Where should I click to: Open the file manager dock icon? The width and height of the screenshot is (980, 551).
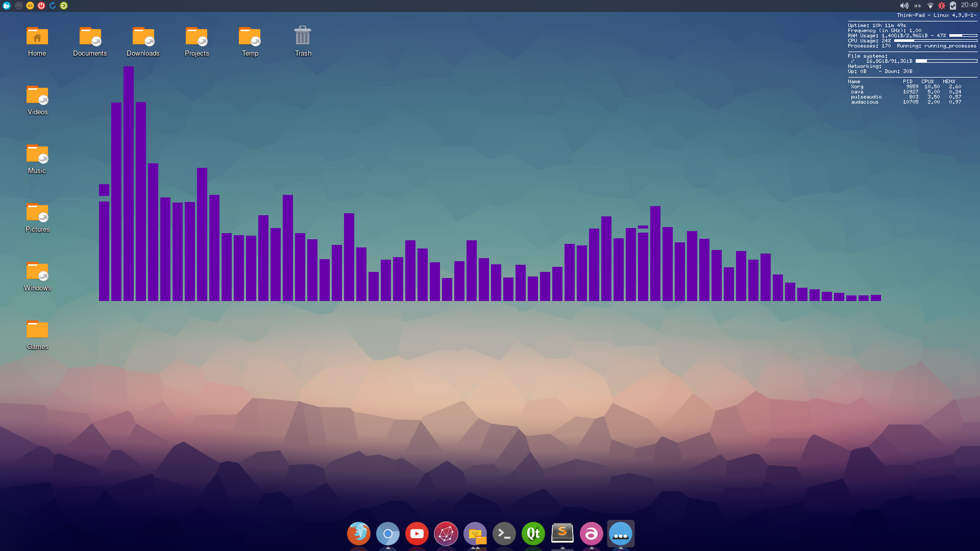pos(475,534)
